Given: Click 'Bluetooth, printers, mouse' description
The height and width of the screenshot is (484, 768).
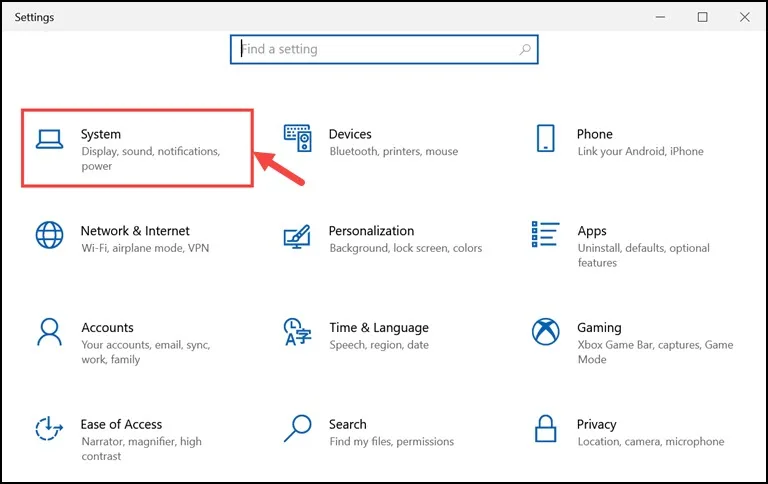Looking at the screenshot, I should point(394,151).
